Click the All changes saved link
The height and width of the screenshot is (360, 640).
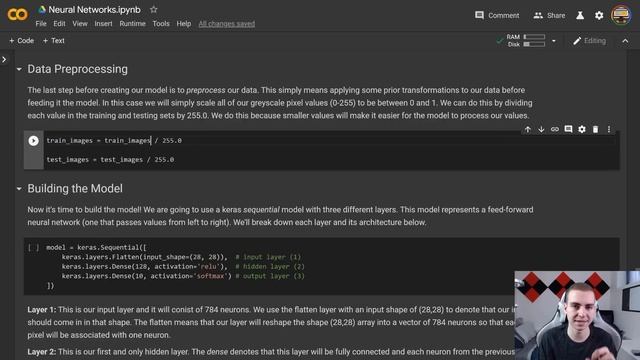227,24
